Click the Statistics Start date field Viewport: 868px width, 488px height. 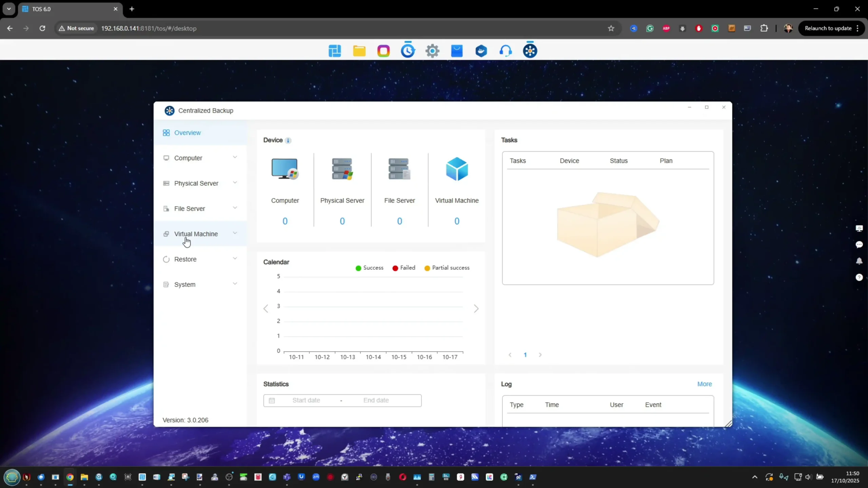tap(306, 400)
